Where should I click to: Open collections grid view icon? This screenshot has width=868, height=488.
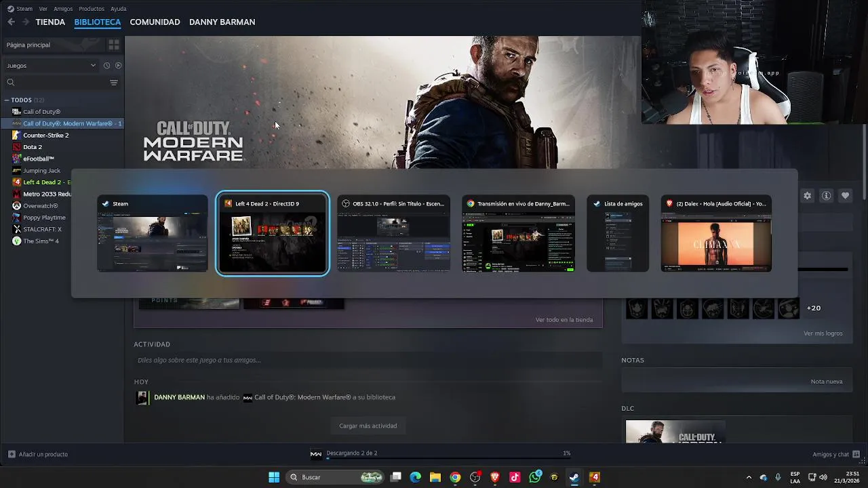(x=113, y=45)
